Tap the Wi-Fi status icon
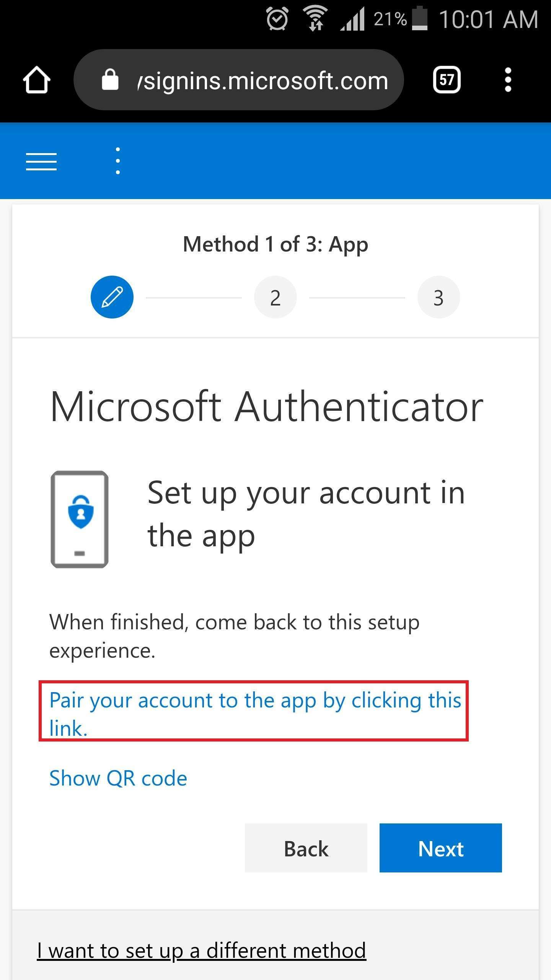Viewport: 551px width, 980px height. pyautogui.click(x=315, y=19)
